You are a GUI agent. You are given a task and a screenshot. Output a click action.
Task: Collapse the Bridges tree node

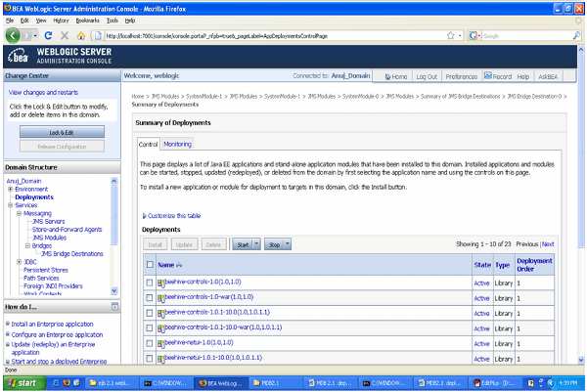[27, 245]
